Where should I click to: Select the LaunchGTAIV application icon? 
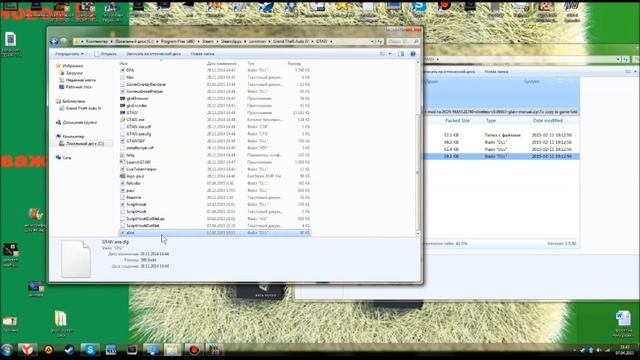122,162
